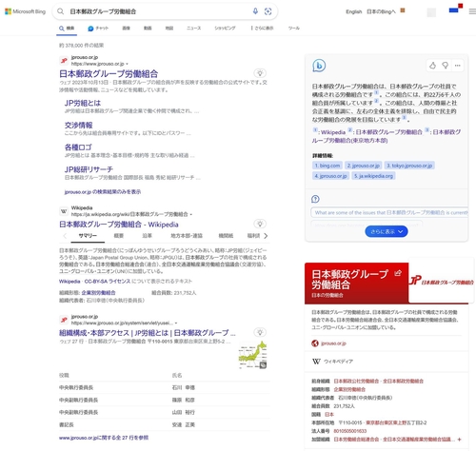The width and height of the screenshot is (476, 451).
Task: Click Wikipedia favicon beside Wikipedia result
Action: pyautogui.click(x=64, y=211)
